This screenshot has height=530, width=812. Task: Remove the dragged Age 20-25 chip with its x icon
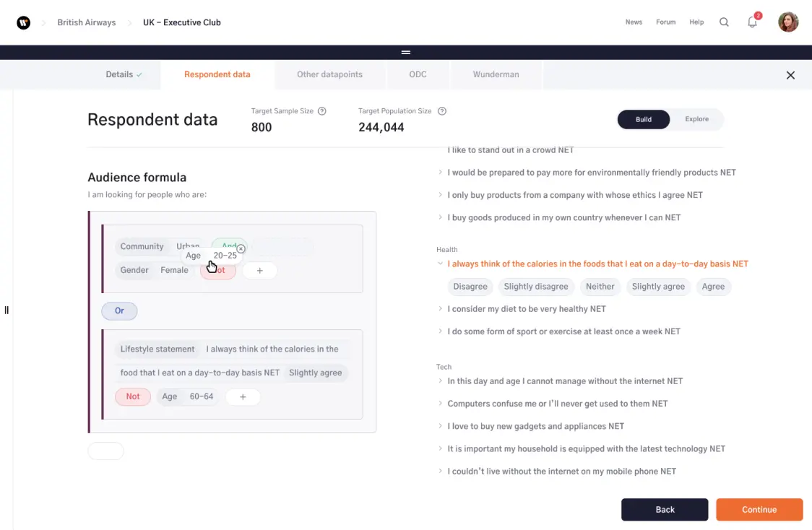[x=241, y=249]
